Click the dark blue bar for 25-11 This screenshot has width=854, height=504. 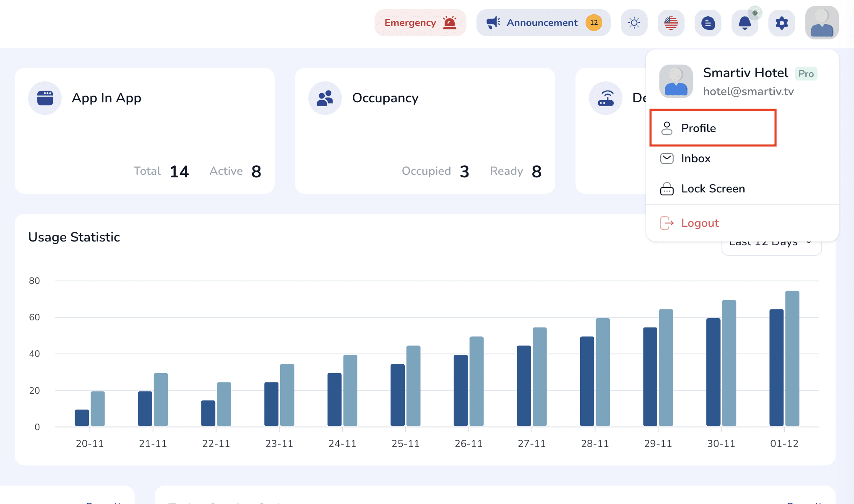398,395
